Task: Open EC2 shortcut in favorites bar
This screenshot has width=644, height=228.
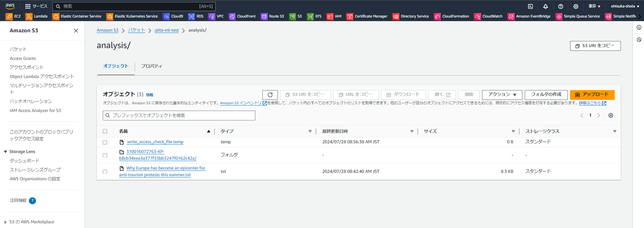Action: (x=13, y=16)
